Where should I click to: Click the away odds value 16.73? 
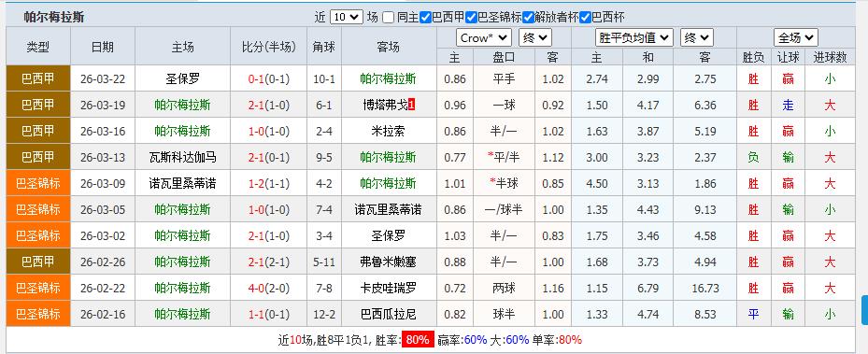click(705, 289)
